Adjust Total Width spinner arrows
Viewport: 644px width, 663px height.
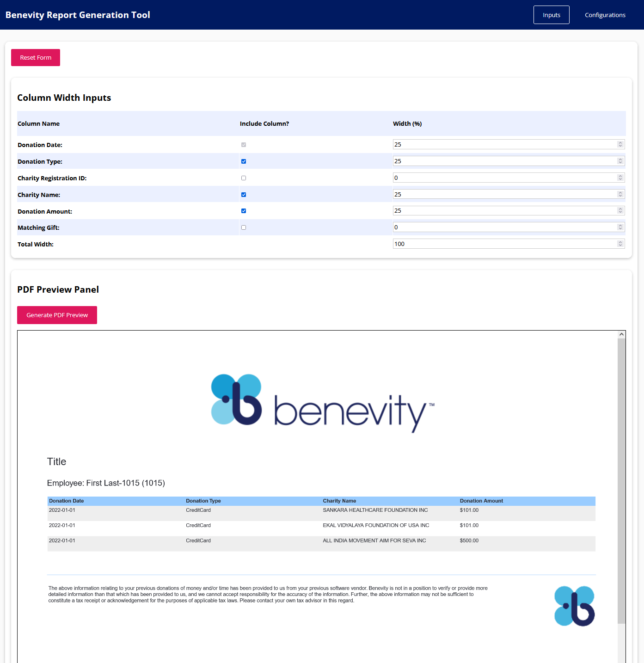point(620,244)
